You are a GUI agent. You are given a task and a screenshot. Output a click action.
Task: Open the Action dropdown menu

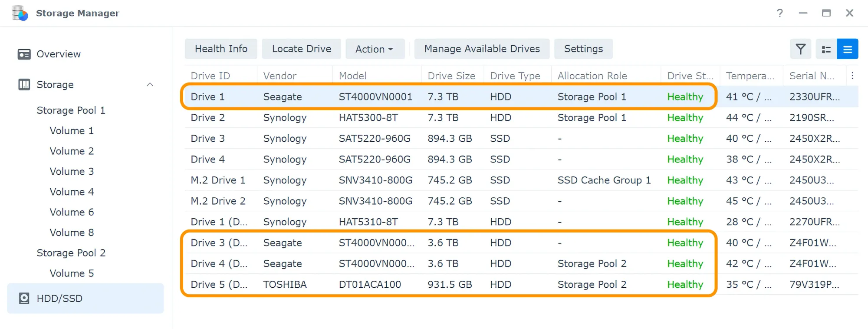[375, 49]
